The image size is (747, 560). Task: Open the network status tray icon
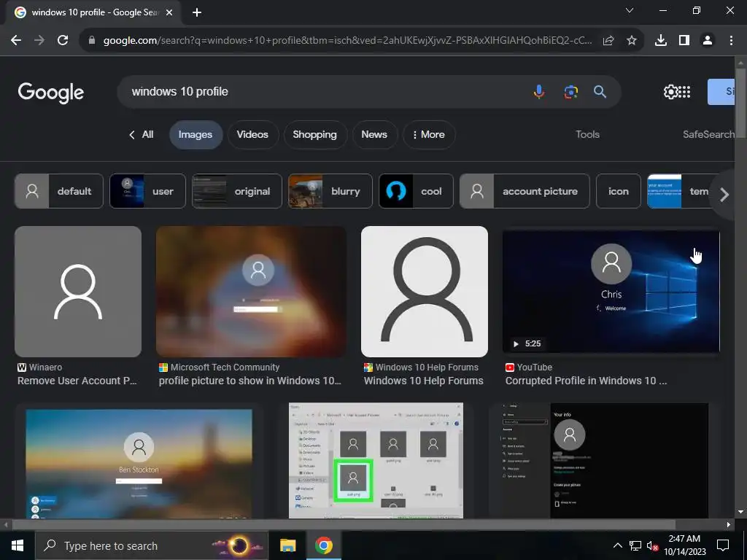(635, 545)
